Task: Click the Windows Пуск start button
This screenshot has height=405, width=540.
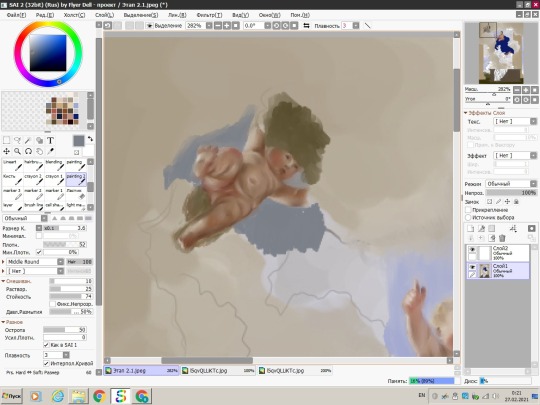Action: [11, 396]
